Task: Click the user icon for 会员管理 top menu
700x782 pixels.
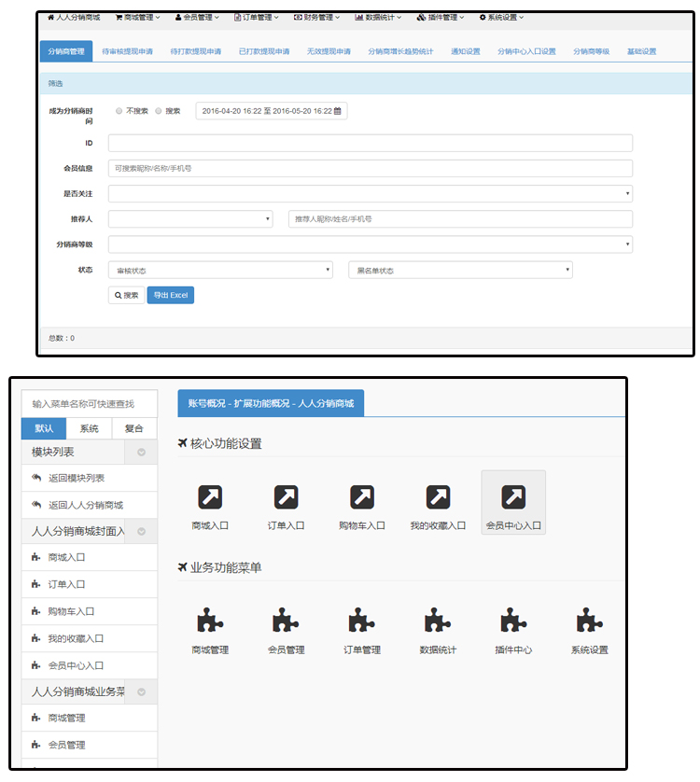Action: tap(178, 18)
